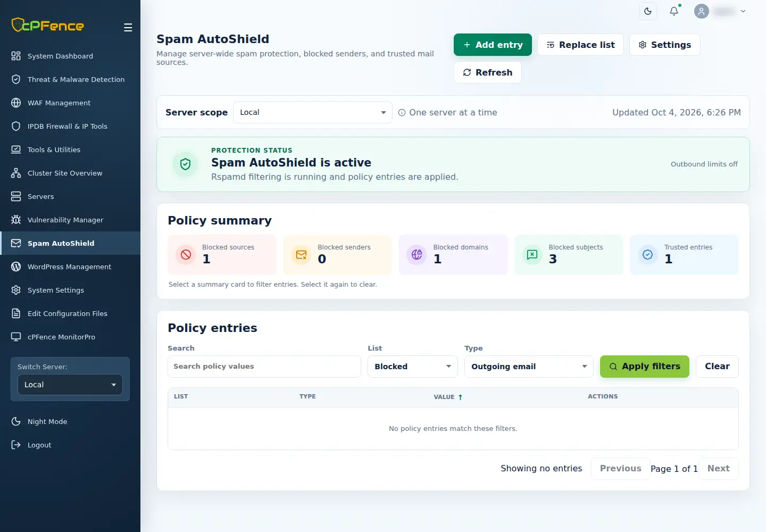766x532 pixels.
Task: Open WordPress Management label
Action: (x=70, y=267)
